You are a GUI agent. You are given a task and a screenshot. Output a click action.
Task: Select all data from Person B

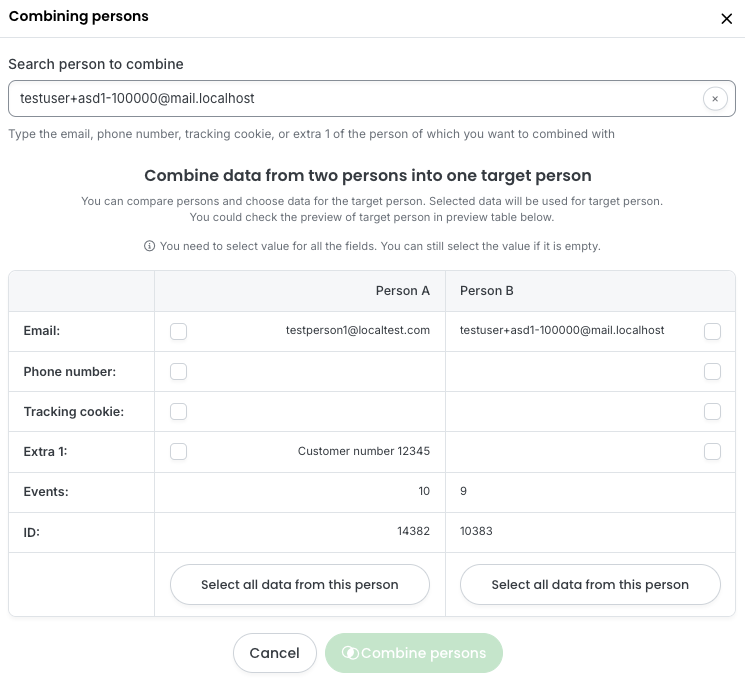point(590,585)
